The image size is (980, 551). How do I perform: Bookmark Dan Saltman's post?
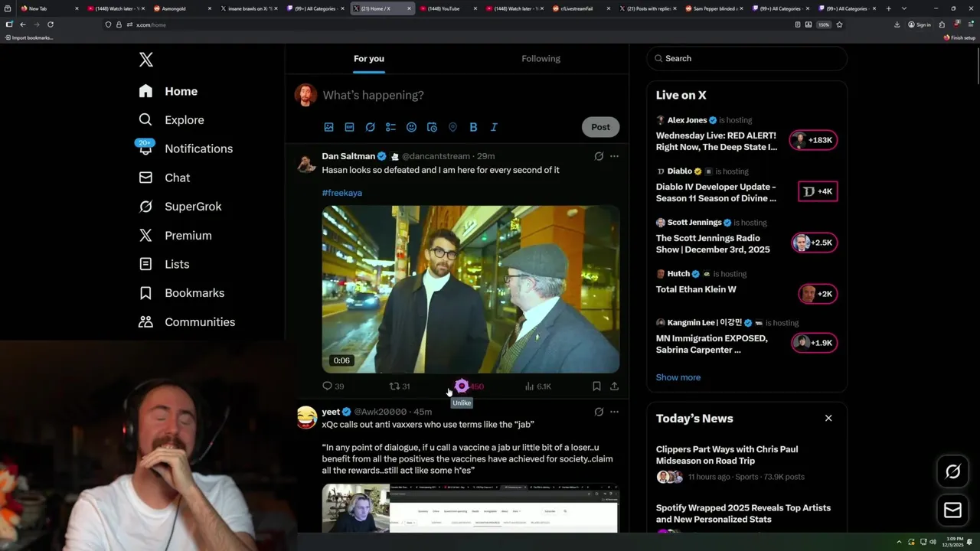596,386
